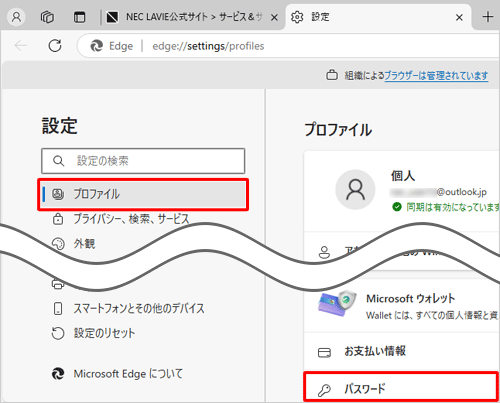
Task: Click the key icon for パスワード
Action: pyautogui.click(x=324, y=390)
